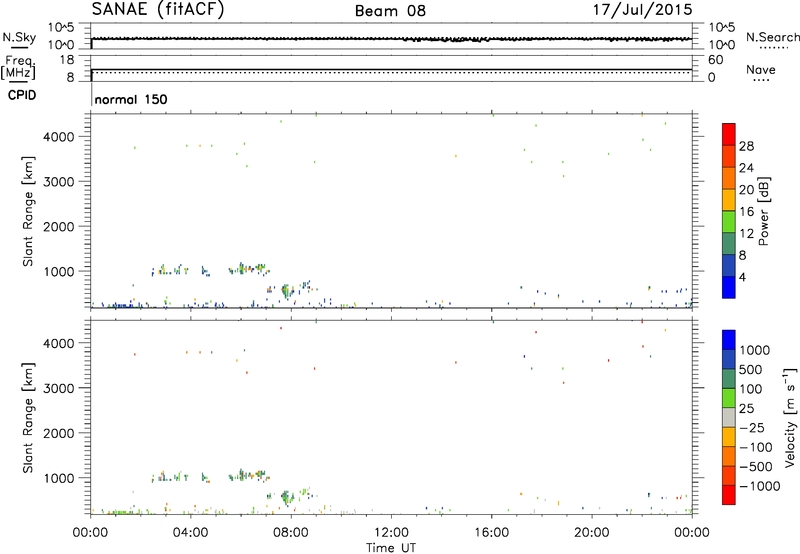Click the '08:00' time tick label

(291, 533)
